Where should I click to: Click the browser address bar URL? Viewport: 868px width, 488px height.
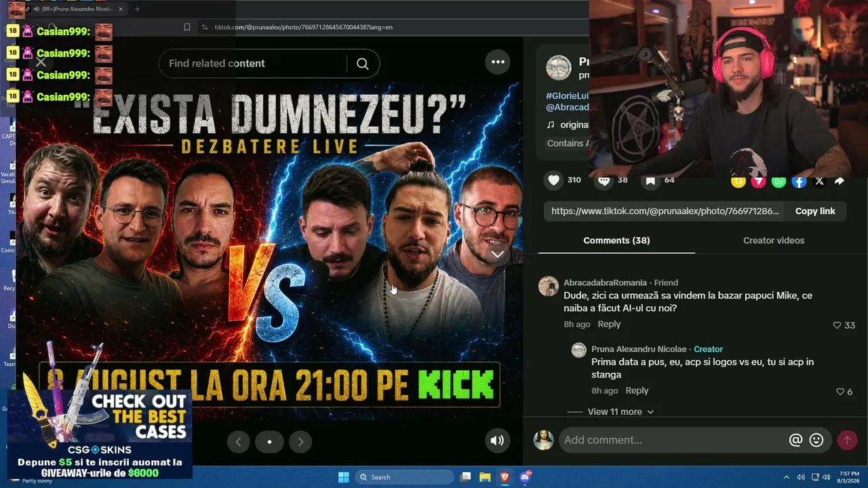click(x=304, y=27)
